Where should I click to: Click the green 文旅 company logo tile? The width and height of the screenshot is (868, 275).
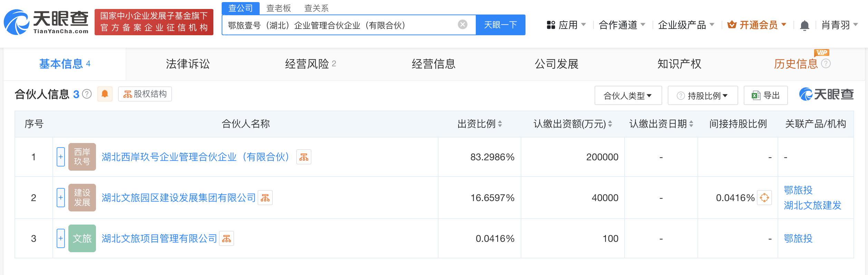click(82, 238)
